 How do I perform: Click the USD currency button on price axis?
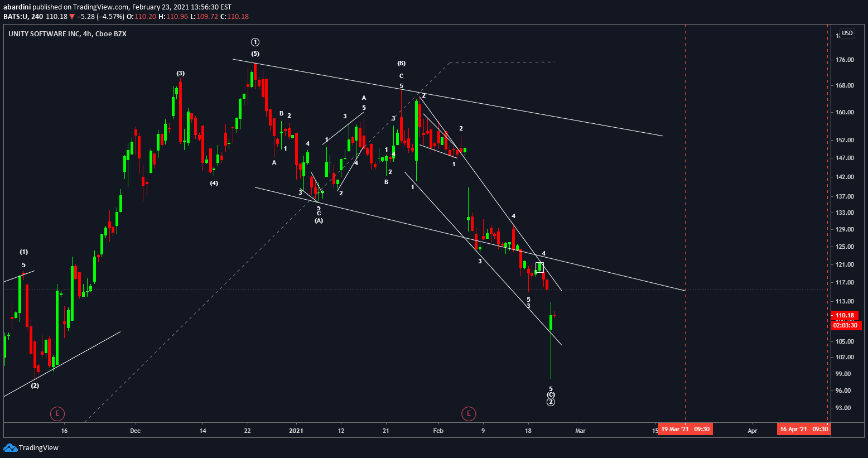click(847, 33)
